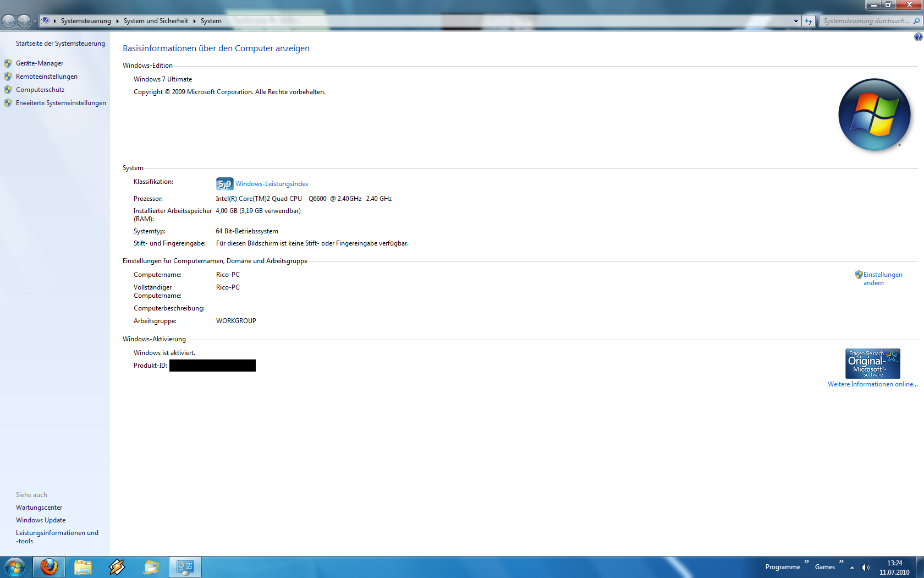This screenshot has height=578, width=924.
Task: Open Erweiterte Systemeinstellungen link
Action: click(x=61, y=103)
